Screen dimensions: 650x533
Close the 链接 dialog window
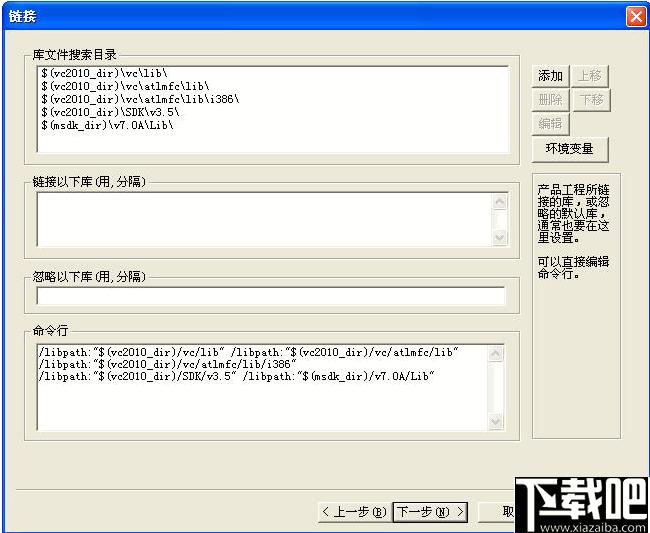(635, 17)
